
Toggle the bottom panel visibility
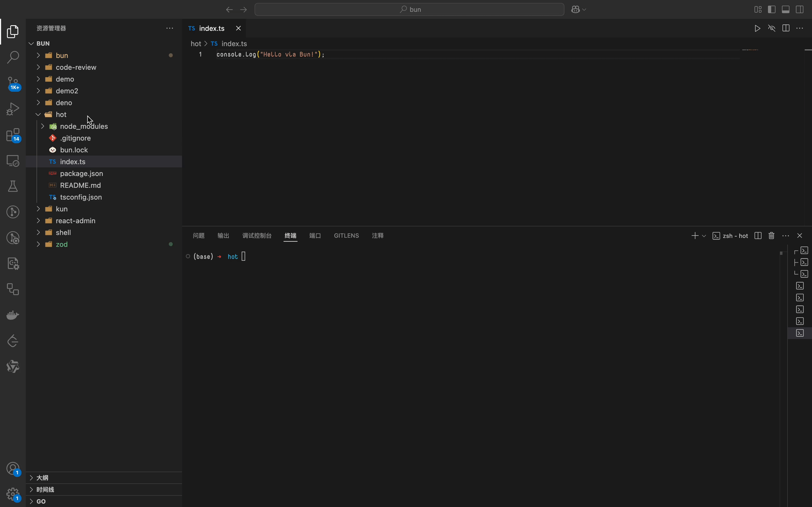tap(785, 9)
